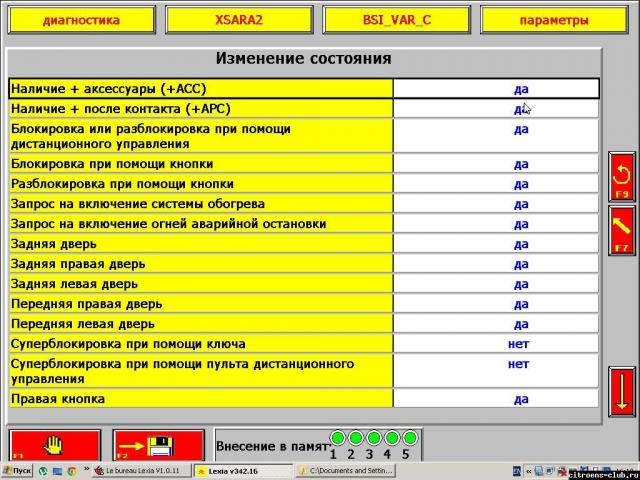Click the F2 save-to-disk button
This screenshot has height=480, width=640.
(x=156, y=446)
